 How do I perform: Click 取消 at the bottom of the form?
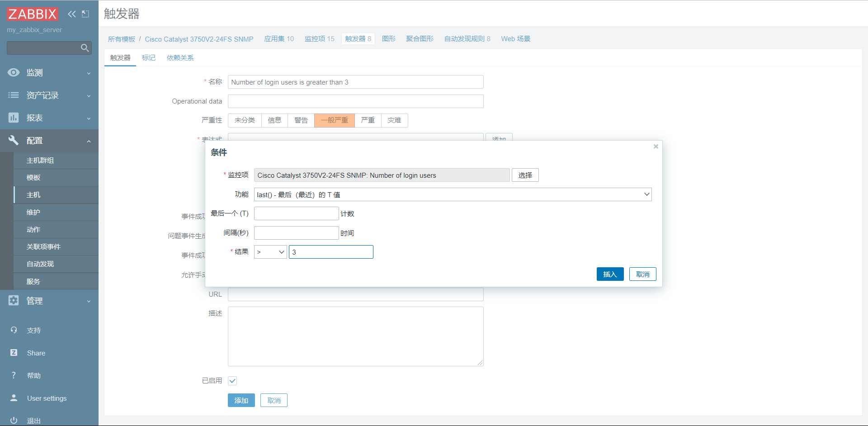coord(274,400)
